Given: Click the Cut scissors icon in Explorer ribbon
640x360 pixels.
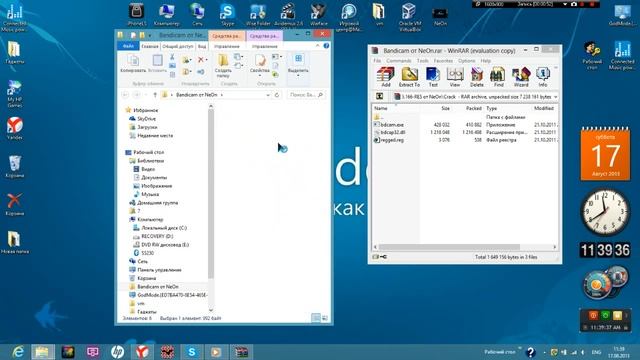Looking at the screenshot, I should (172, 57).
